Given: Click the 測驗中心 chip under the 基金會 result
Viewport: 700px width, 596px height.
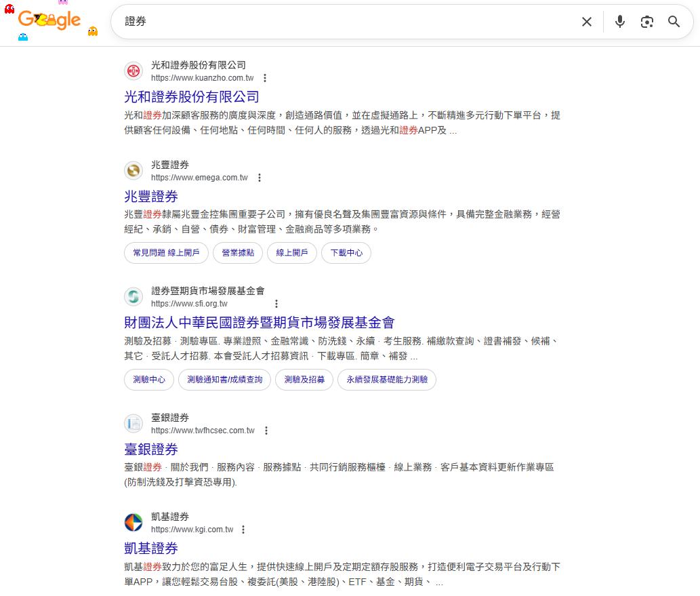Looking at the screenshot, I should (148, 380).
